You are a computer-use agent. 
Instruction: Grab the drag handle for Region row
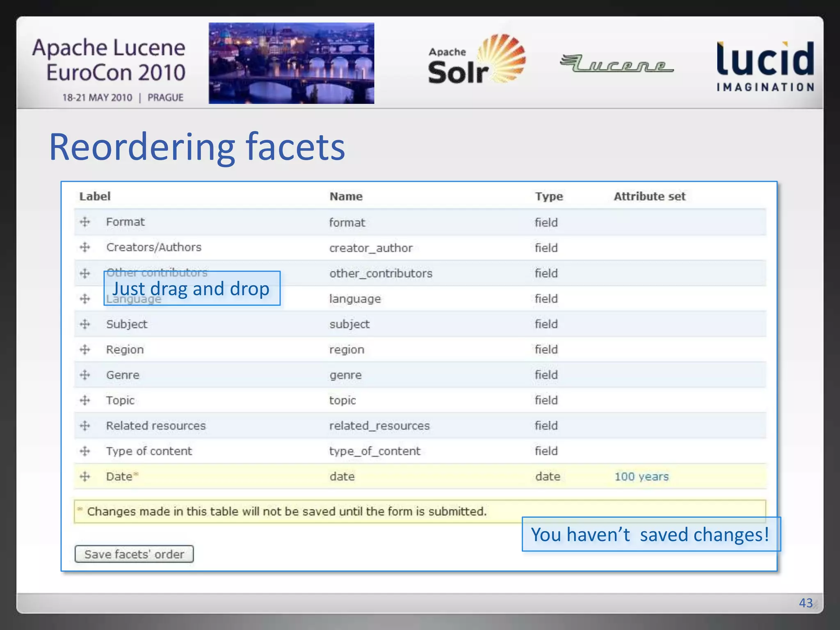click(x=85, y=349)
